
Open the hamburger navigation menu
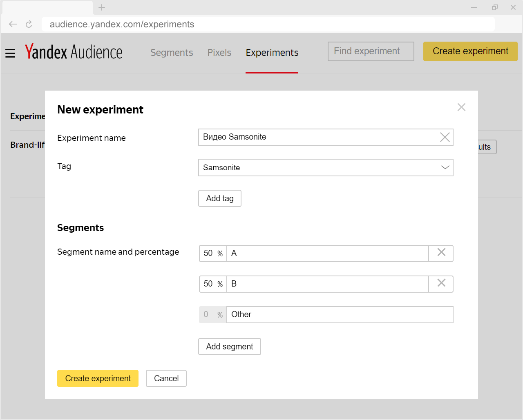point(10,53)
